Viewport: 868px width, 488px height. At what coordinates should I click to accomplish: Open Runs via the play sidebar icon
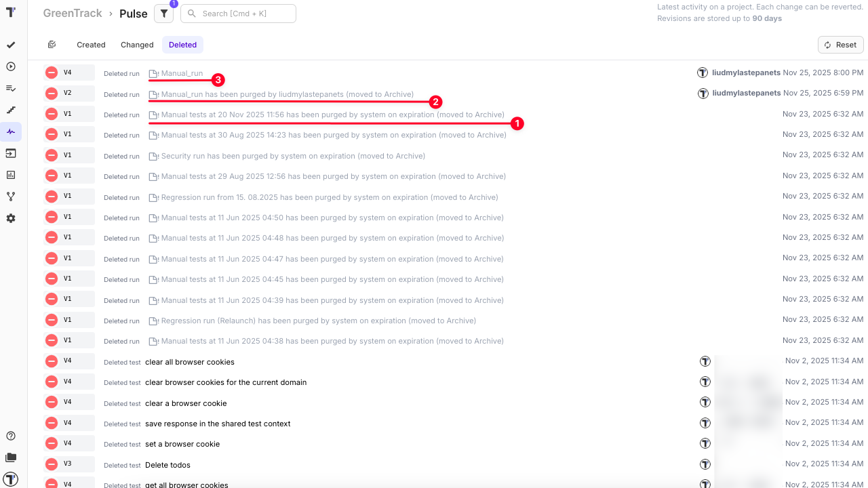pos(11,66)
